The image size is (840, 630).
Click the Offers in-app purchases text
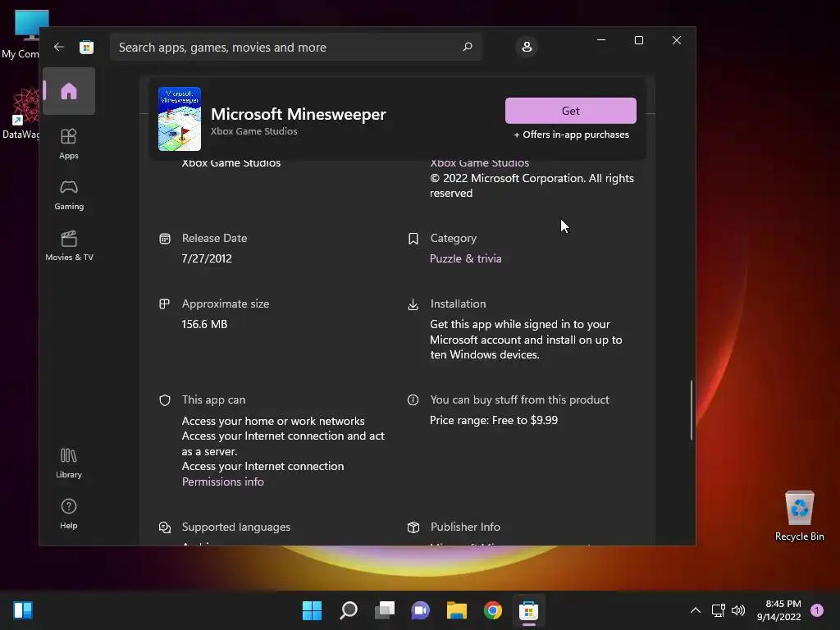[x=572, y=135]
